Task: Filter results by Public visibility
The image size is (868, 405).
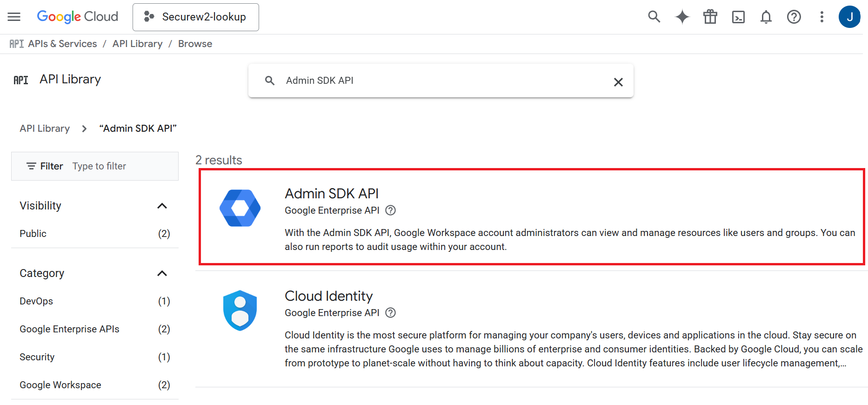Action: [33, 234]
